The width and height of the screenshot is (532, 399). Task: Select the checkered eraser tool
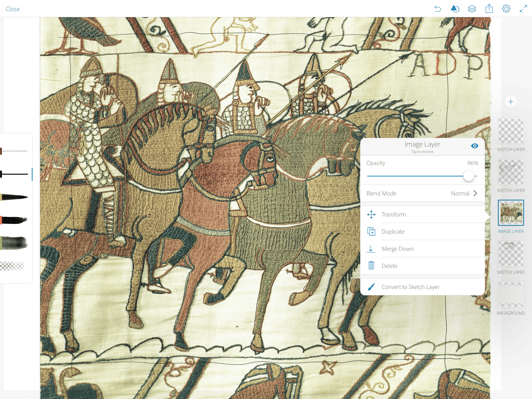pos(12,266)
